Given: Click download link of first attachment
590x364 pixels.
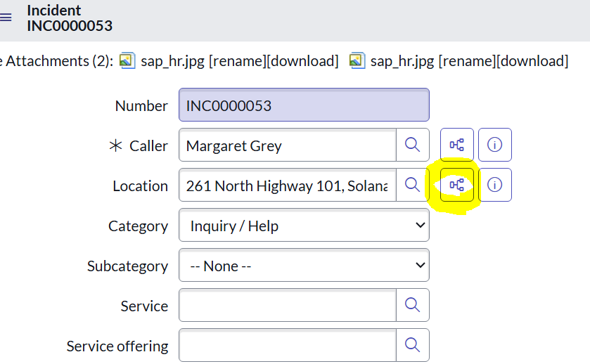Looking at the screenshot, I should (302, 61).
